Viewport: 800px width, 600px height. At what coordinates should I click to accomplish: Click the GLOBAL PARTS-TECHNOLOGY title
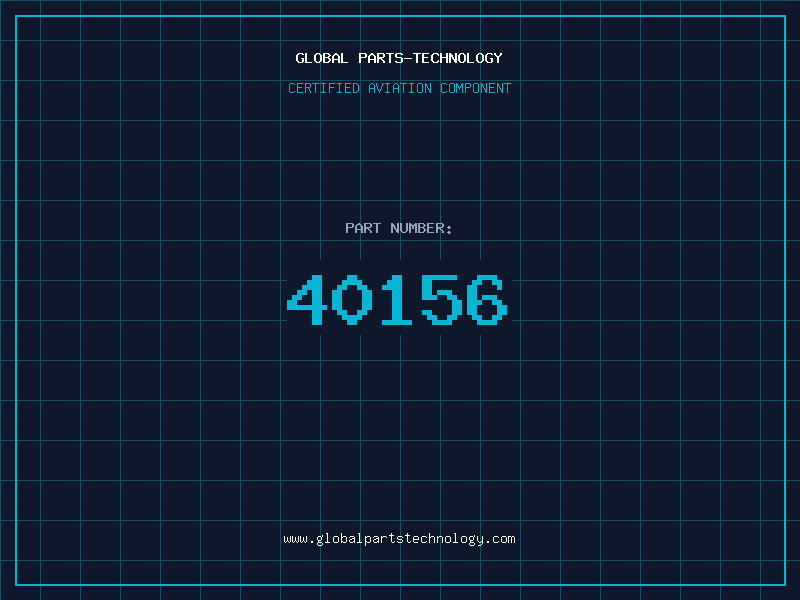pyautogui.click(x=399, y=58)
